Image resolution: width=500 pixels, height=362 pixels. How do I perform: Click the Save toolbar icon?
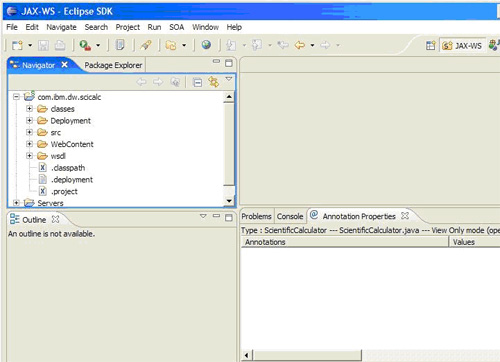(x=43, y=45)
